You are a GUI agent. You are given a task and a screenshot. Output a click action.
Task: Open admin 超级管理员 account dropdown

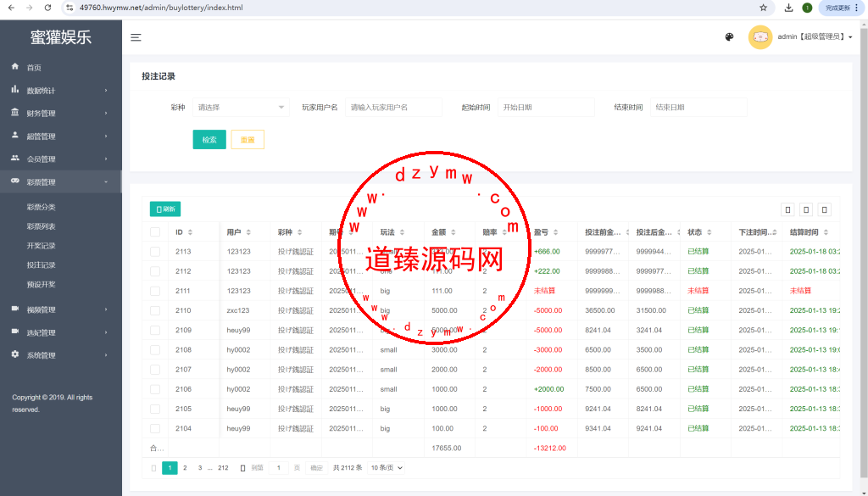point(815,37)
